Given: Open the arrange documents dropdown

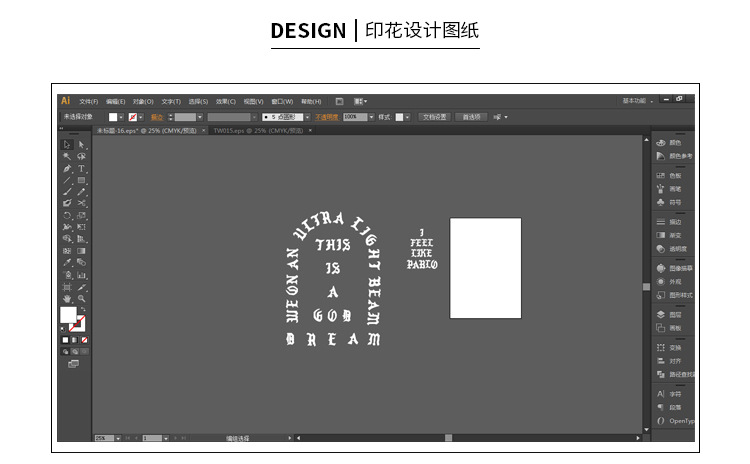Looking at the screenshot, I should click(360, 101).
